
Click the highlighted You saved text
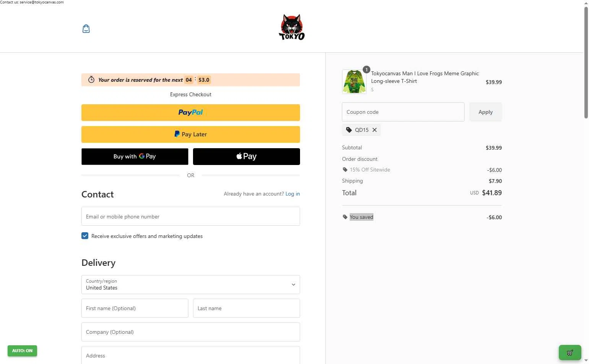coord(361,217)
